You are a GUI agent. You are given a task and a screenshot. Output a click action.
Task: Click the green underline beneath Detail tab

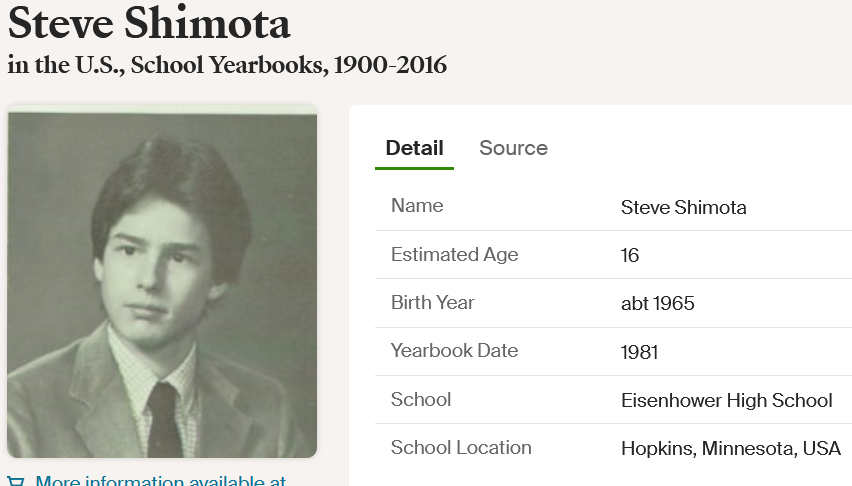tap(414, 168)
